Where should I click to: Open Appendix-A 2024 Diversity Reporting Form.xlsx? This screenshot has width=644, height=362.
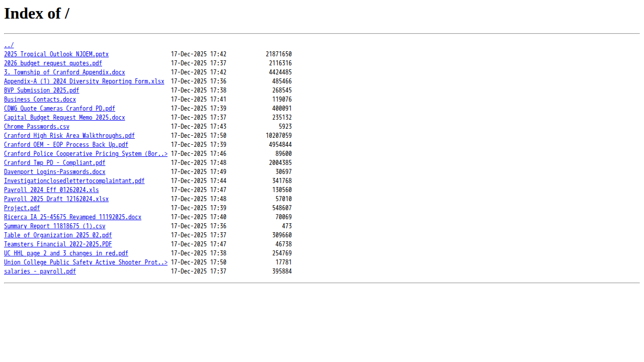point(84,81)
